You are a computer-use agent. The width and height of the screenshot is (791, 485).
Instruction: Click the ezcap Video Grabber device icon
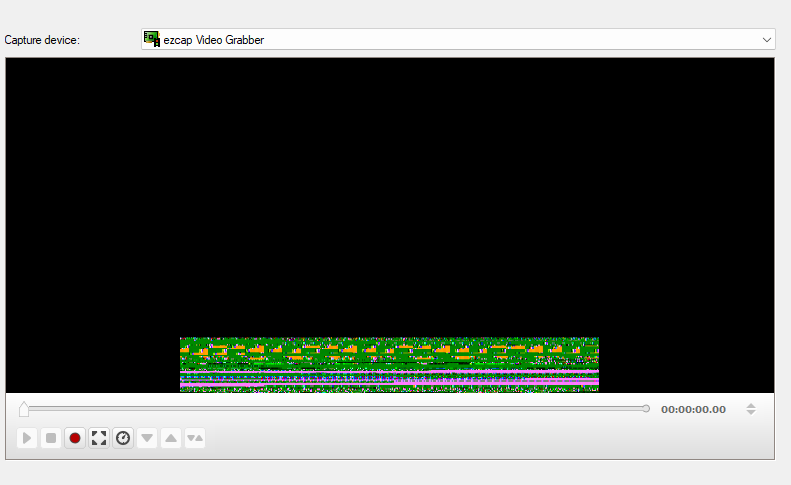tap(152, 39)
